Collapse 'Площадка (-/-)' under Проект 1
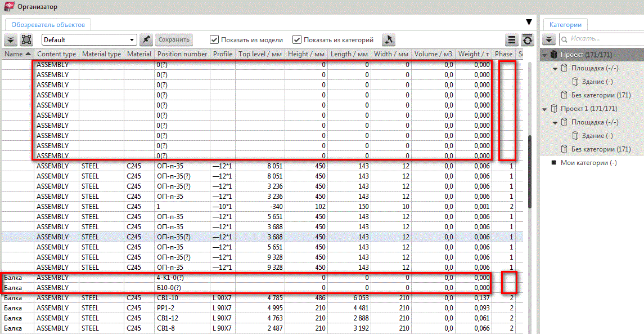Viewport: 644px width, 334px height. [x=555, y=122]
